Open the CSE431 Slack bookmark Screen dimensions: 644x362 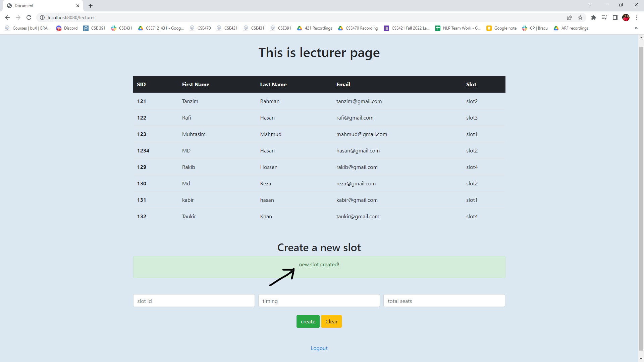[x=121, y=28]
